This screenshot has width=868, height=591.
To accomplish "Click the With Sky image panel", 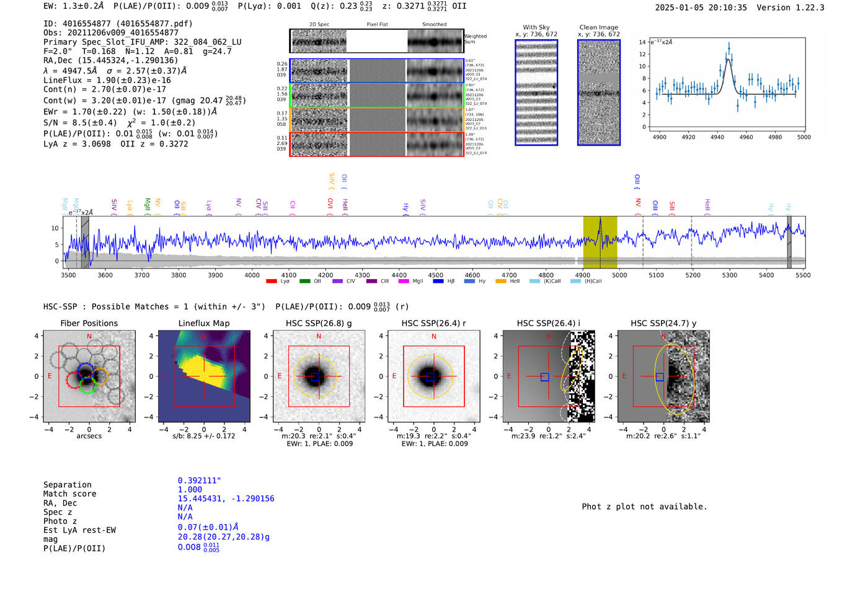I will (536, 92).
